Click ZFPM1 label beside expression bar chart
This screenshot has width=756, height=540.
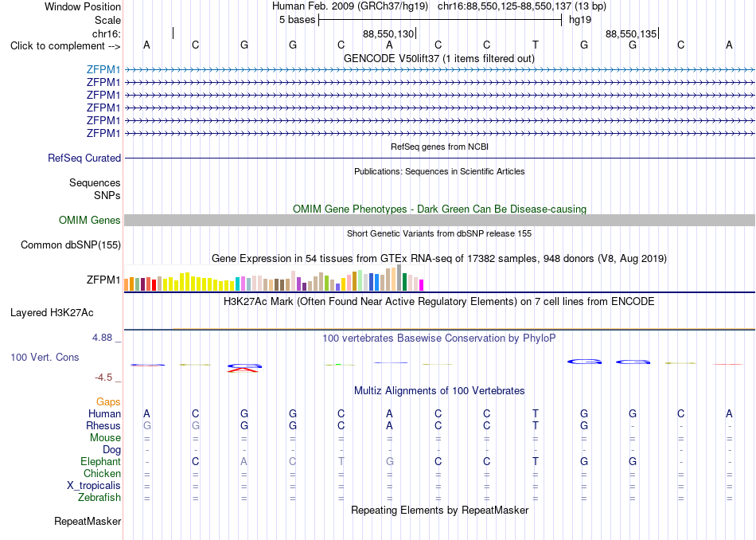click(103, 280)
